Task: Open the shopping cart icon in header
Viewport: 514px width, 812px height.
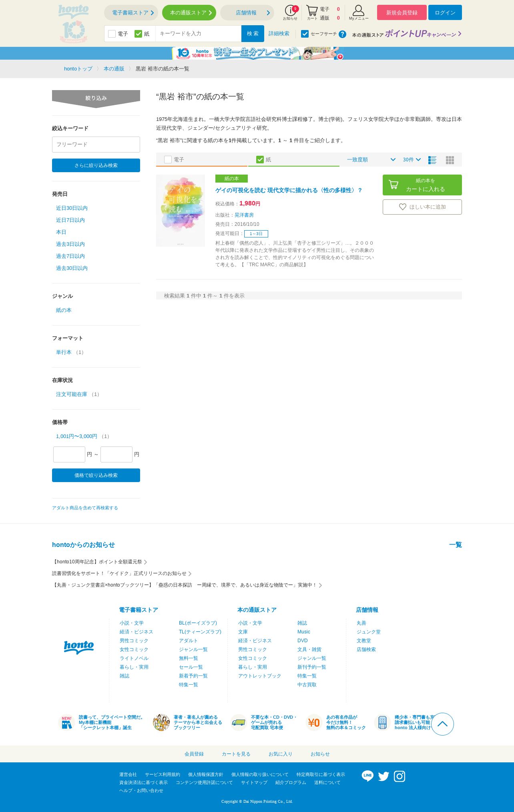Action: [x=312, y=12]
